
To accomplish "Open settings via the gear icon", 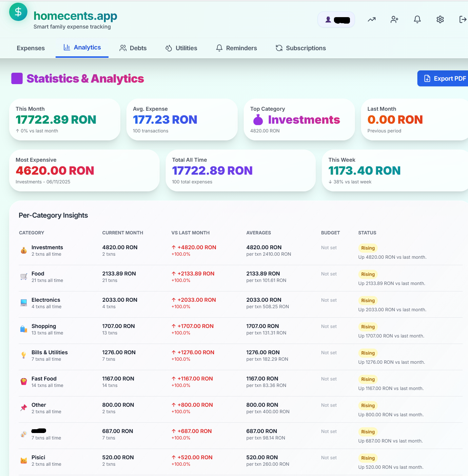I will 440,19.
